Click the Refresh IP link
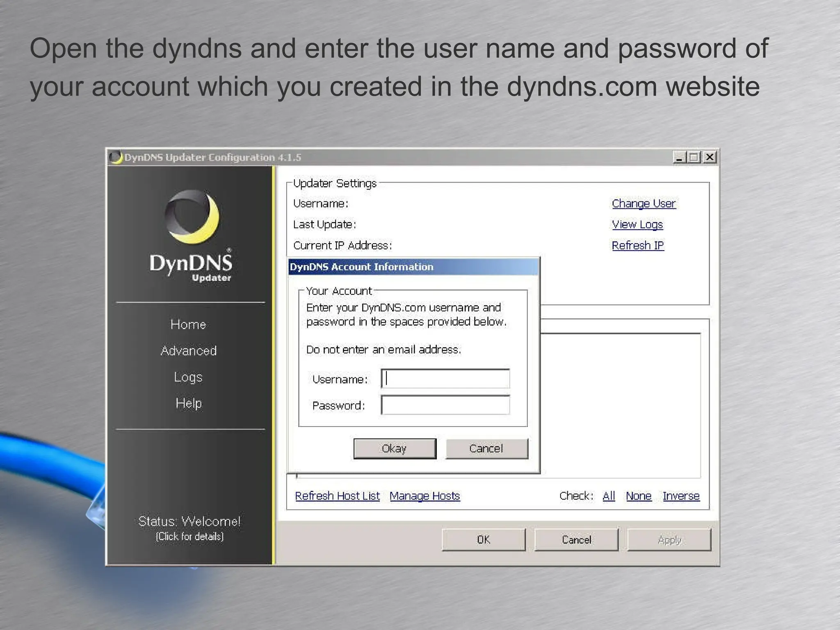 [638, 245]
